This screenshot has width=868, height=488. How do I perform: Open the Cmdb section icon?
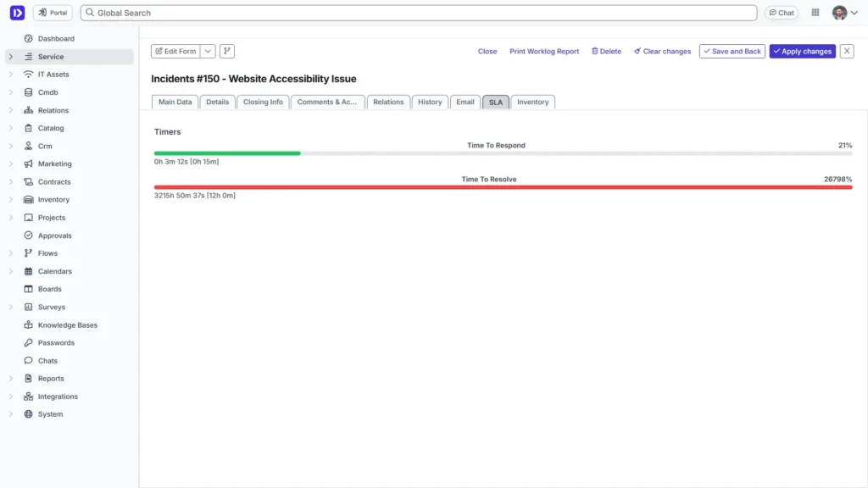click(x=28, y=92)
